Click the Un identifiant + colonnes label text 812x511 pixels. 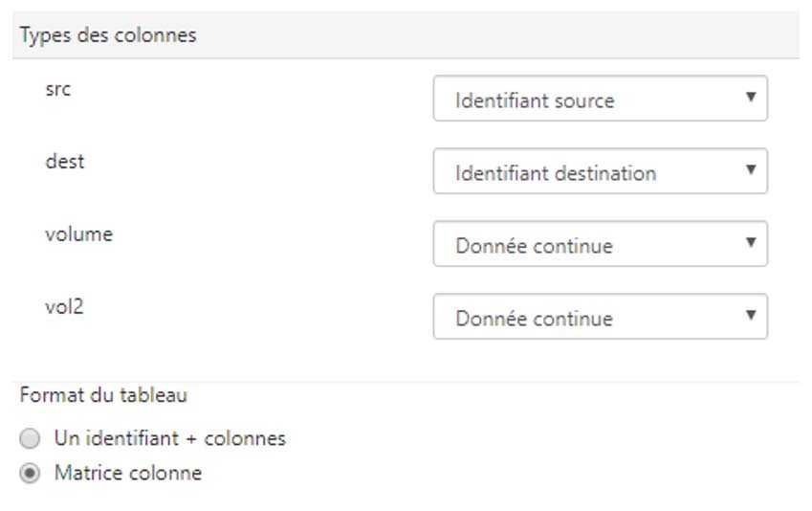pos(170,438)
